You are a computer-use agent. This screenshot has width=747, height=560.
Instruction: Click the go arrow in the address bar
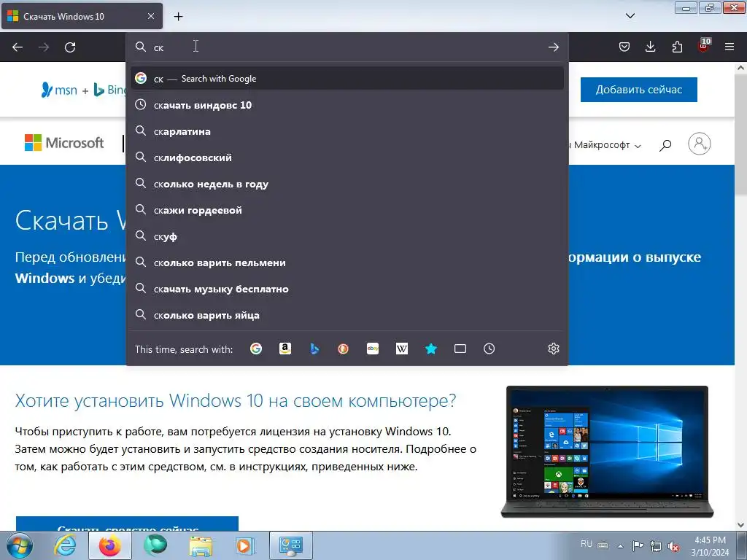[x=553, y=47]
